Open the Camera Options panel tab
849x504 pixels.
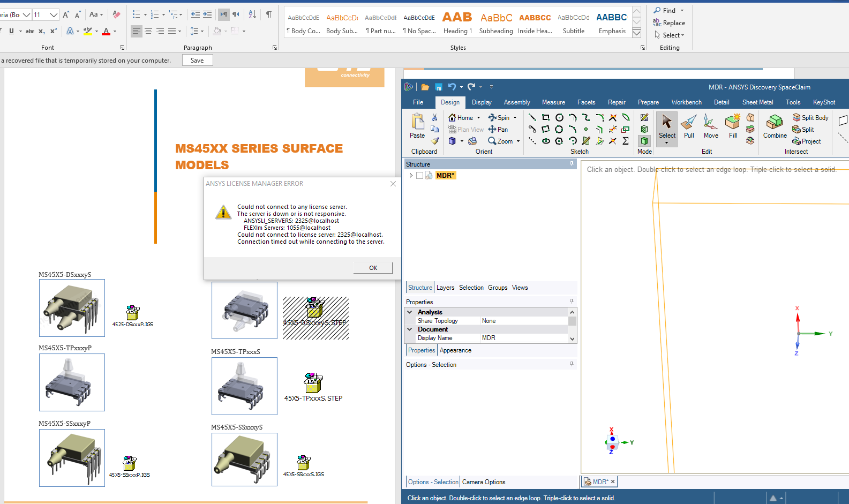click(x=484, y=482)
